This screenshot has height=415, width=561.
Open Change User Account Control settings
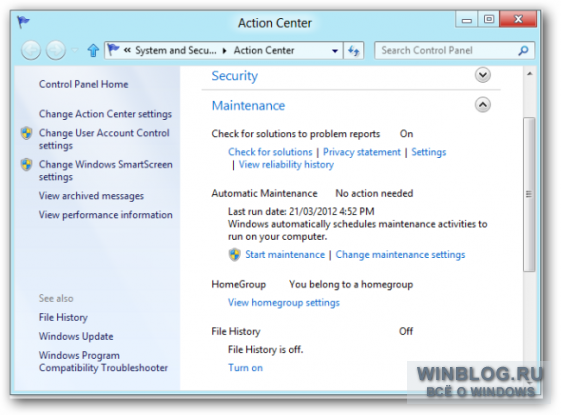click(x=104, y=139)
